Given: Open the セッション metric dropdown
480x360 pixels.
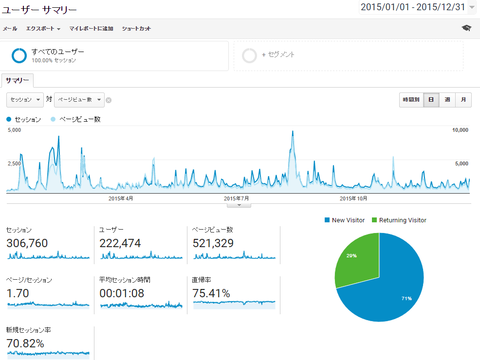Looking at the screenshot, I should 25,100.
